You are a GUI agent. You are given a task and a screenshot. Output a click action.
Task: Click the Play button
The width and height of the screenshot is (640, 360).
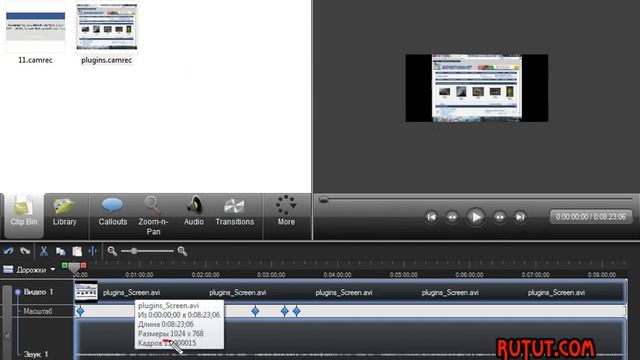click(476, 217)
